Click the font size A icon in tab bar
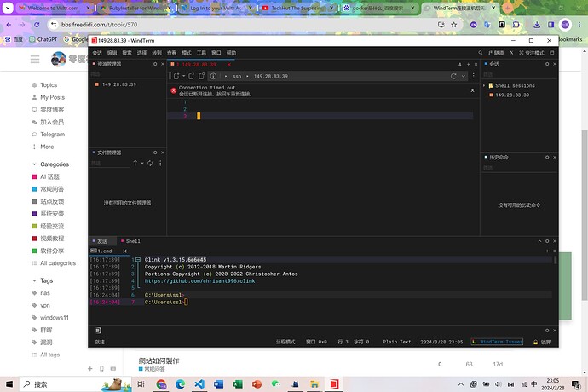 (460, 65)
